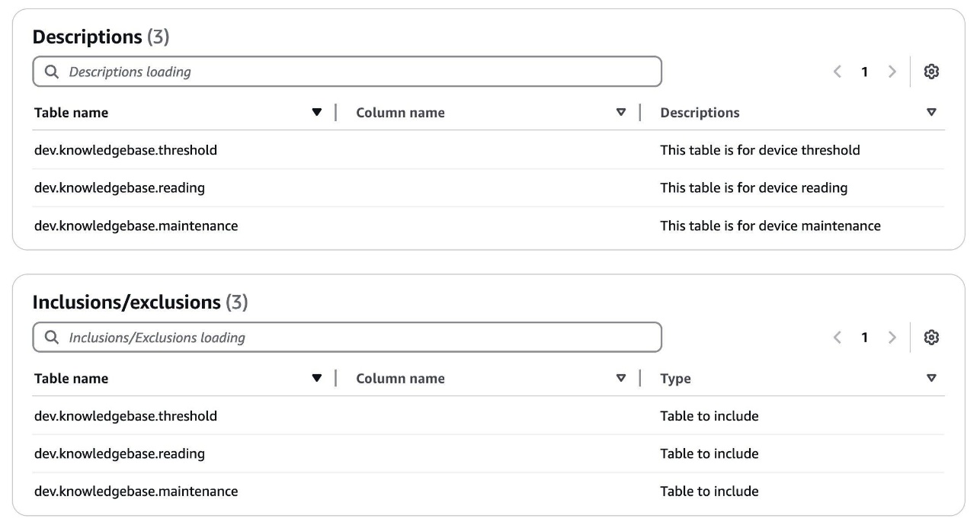Screen dimensions: 980x522
Task: Click search icon in Descriptions filter
Action: click(52, 72)
